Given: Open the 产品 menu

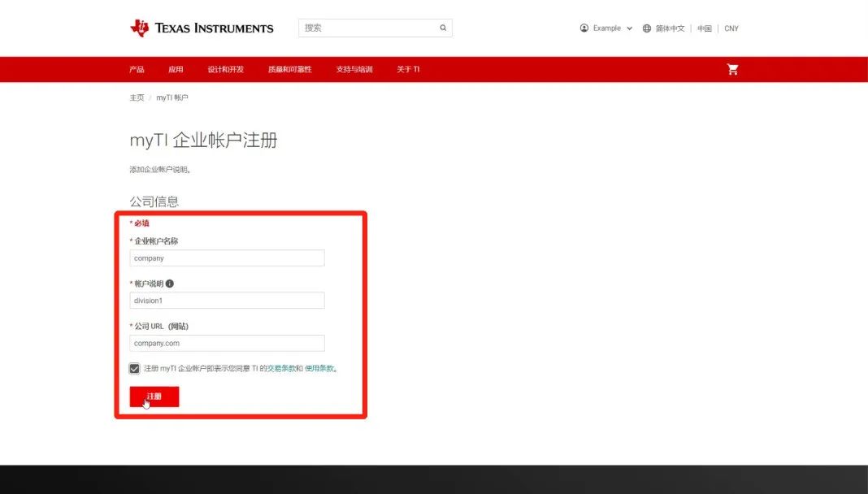Looking at the screenshot, I should (137, 69).
